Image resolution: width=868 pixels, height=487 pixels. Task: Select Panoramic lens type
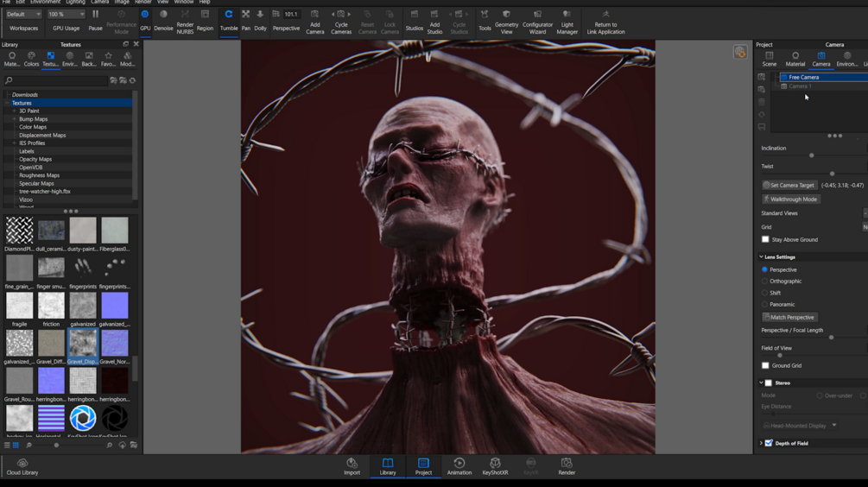pyautogui.click(x=764, y=304)
